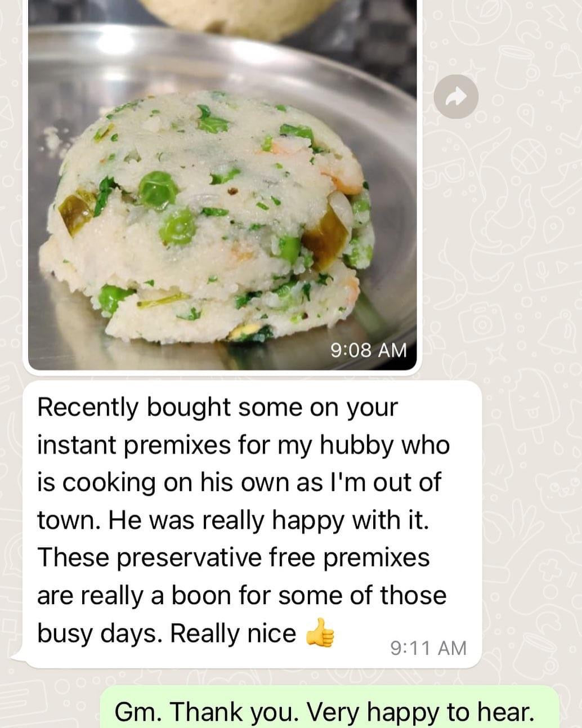Image resolution: width=582 pixels, height=728 pixels.
Task: Tap the 9:08 AM timestamp on the photo
Action: [x=368, y=350]
